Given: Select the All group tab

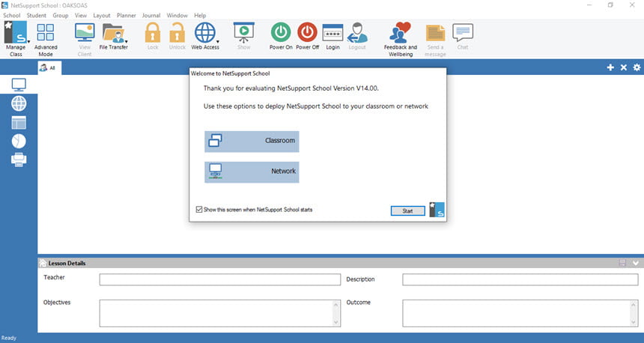Looking at the screenshot, I should point(49,68).
